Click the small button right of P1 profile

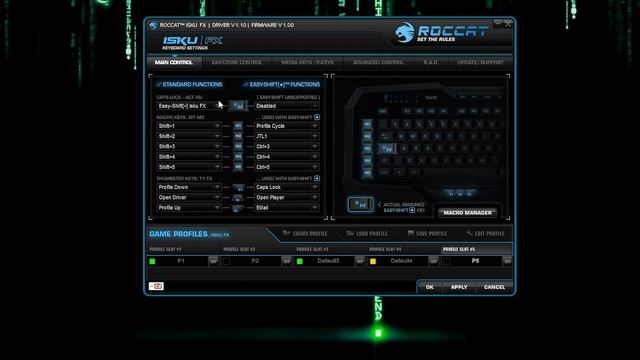pyautogui.click(x=213, y=261)
